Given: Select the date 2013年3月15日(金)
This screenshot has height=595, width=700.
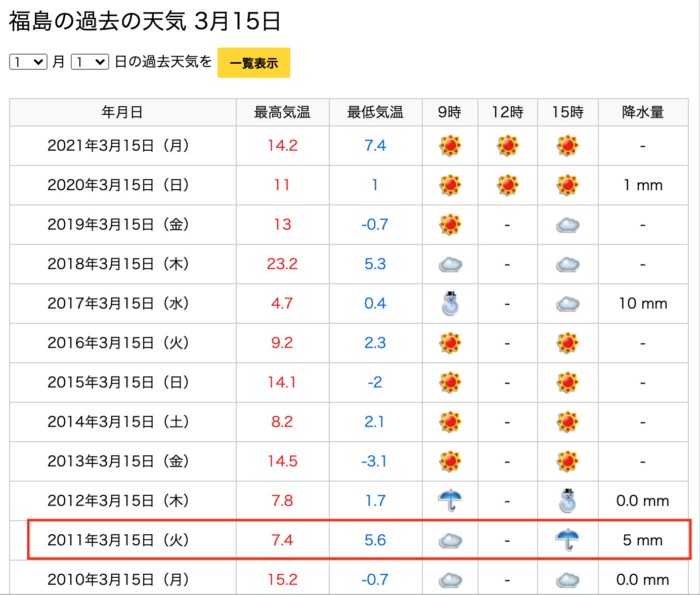Looking at the screenshot, I should click(x=119, y=461).
